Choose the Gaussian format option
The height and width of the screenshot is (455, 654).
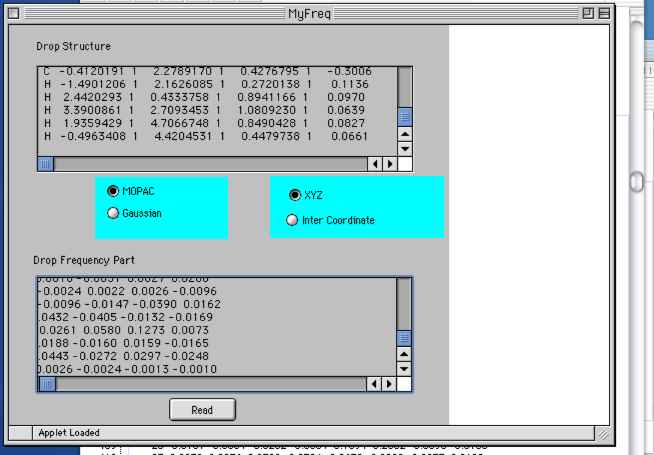[x=113, y=213]
